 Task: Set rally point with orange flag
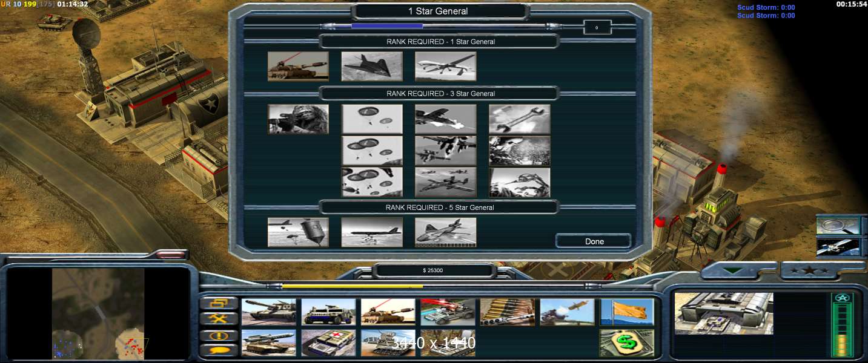(x=627, y=312)
